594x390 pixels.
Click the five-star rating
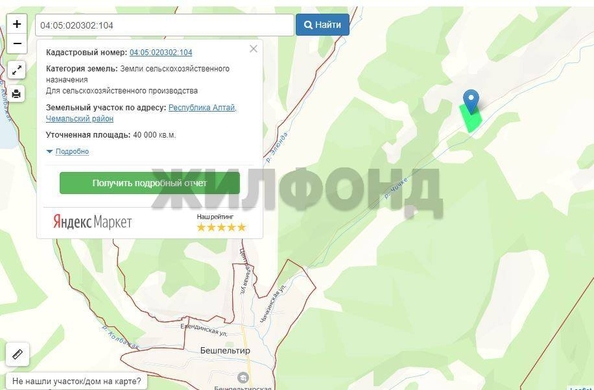click(x=221, y=227)
